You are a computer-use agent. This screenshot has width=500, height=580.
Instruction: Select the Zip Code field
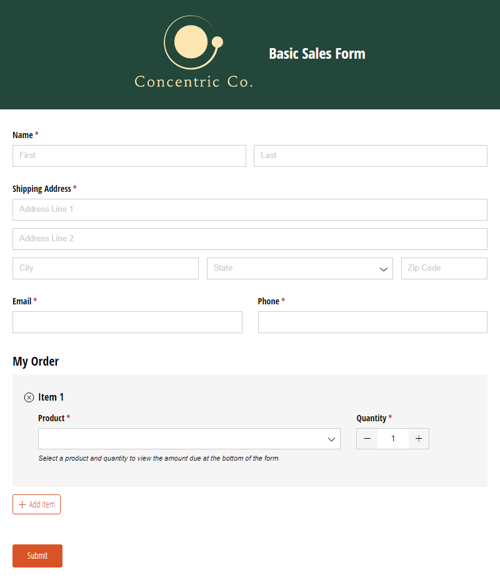click(x=444, y=268)
